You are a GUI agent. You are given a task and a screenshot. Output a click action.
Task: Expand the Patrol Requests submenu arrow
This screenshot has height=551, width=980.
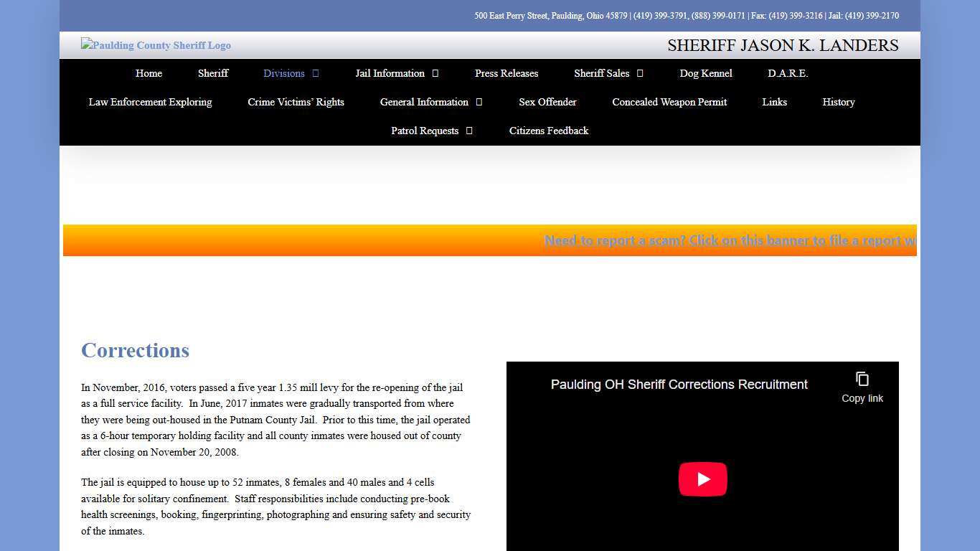469,131
